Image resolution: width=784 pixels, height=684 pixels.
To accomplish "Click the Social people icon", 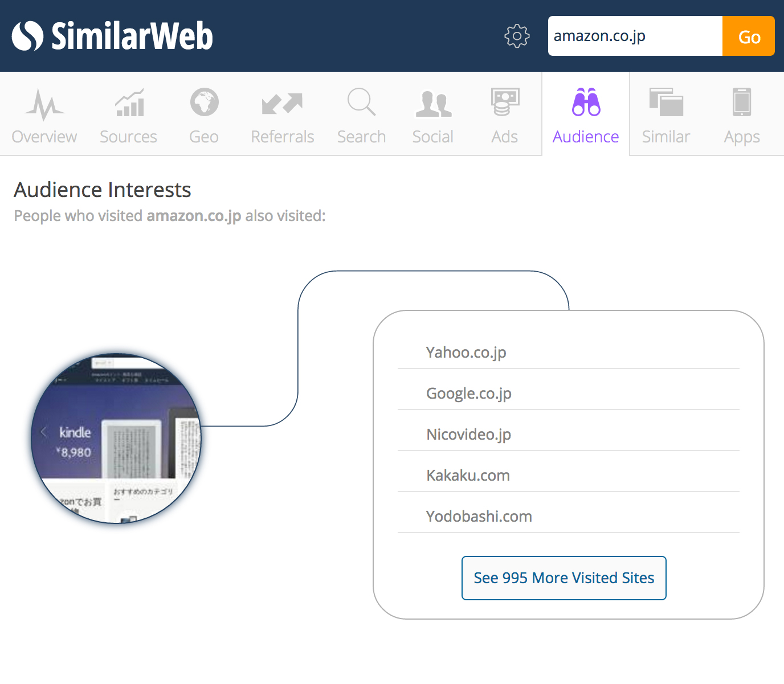I will tap(433, 104).
